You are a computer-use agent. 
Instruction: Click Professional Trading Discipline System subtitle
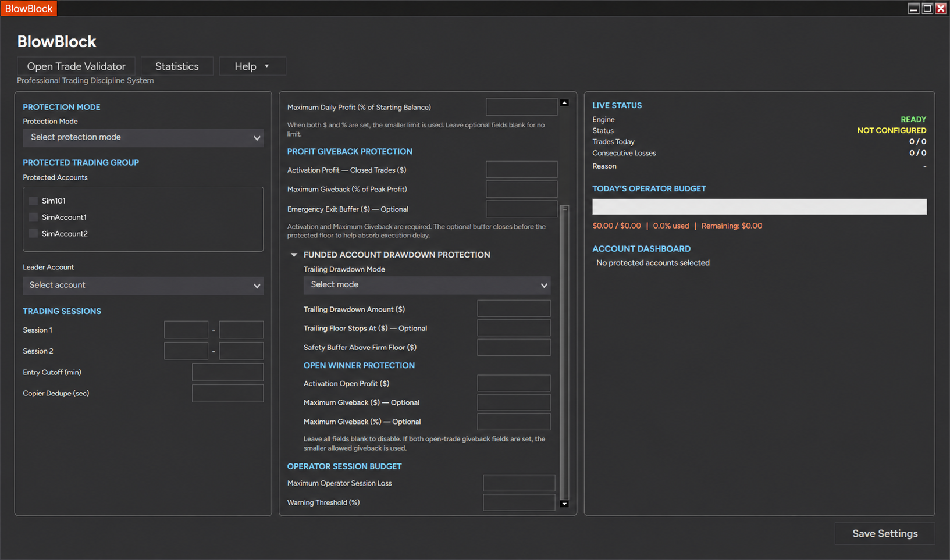click(x=86, y=80)
